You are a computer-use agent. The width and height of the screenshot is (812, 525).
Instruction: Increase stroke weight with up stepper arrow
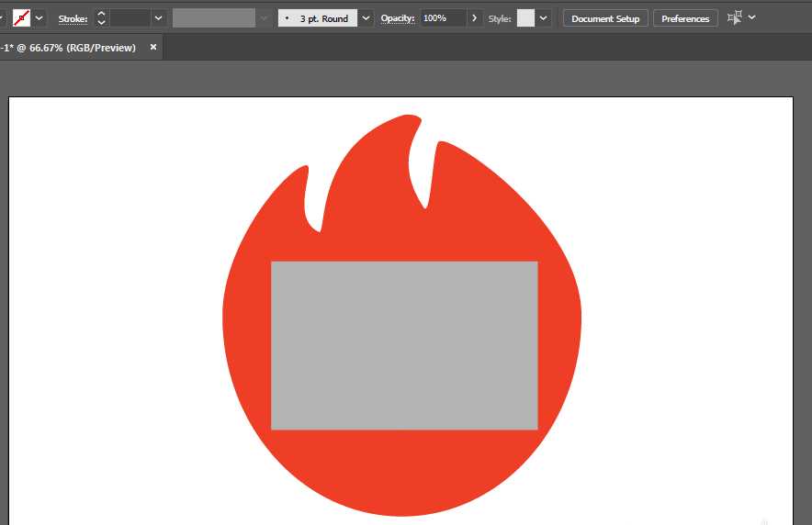coord(101,14)
